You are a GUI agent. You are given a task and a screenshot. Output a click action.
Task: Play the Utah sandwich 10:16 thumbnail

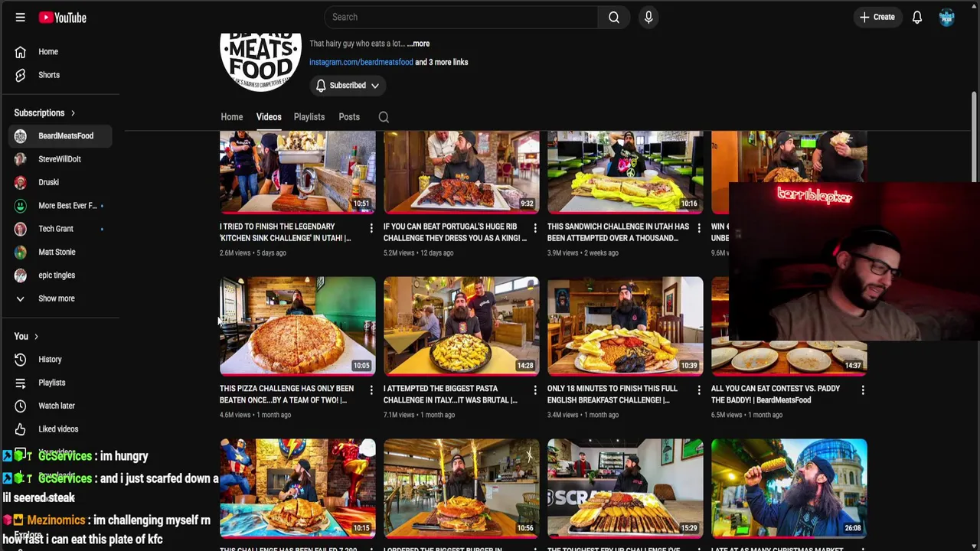pyautogui.click(x=626, y=172)
